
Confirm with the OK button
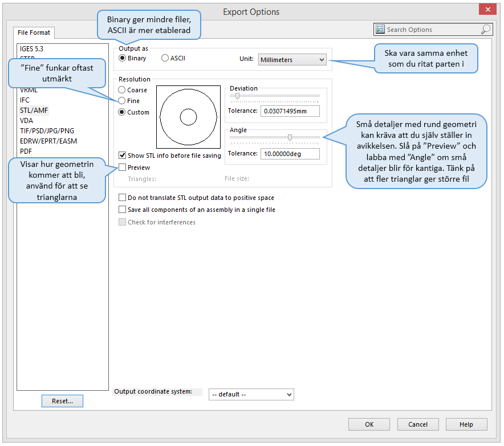point(369,424)
